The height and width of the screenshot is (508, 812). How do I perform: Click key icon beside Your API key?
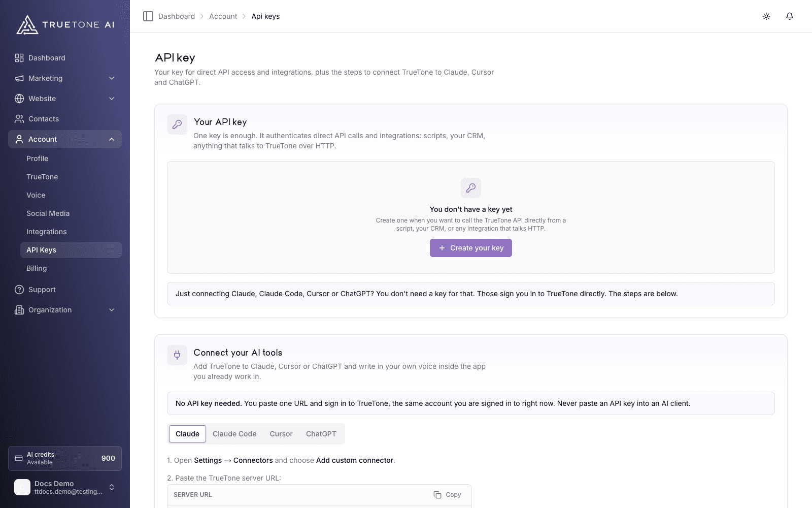[x=177, y=124]
